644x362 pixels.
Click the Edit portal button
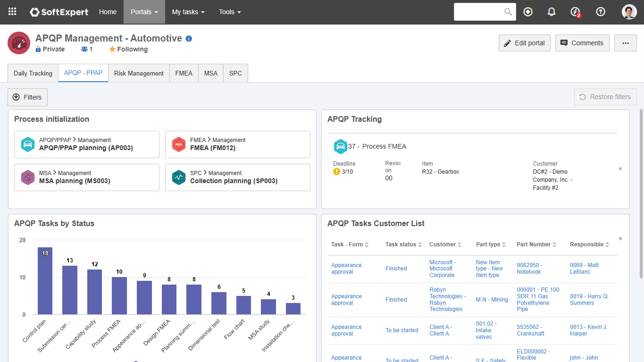tap(524, 43)
